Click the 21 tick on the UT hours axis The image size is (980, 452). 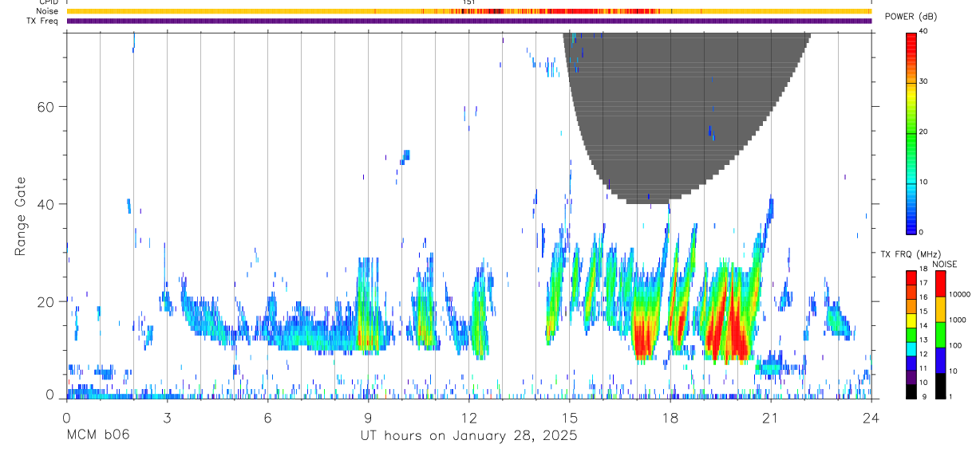coord(770,417)
